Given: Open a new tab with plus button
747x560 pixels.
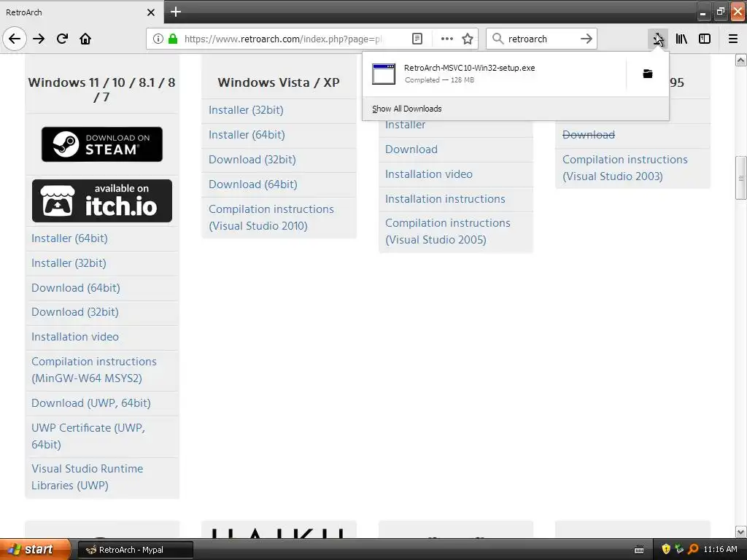Looking at the screenshot, I should [176, 12].
